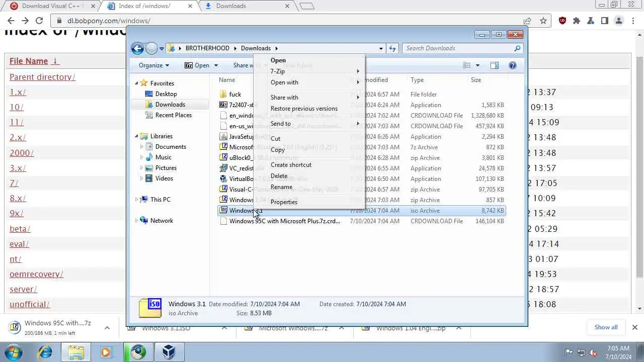644x362 pixels.
Task: Open the dropdown arrow beside the Open button
Action: point(216,65)
